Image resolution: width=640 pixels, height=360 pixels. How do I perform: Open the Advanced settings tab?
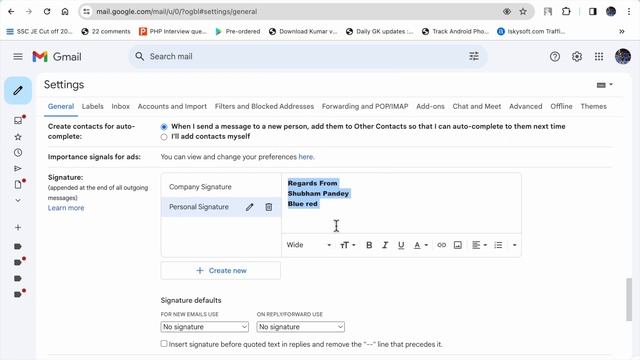click(x=526, y=106)
